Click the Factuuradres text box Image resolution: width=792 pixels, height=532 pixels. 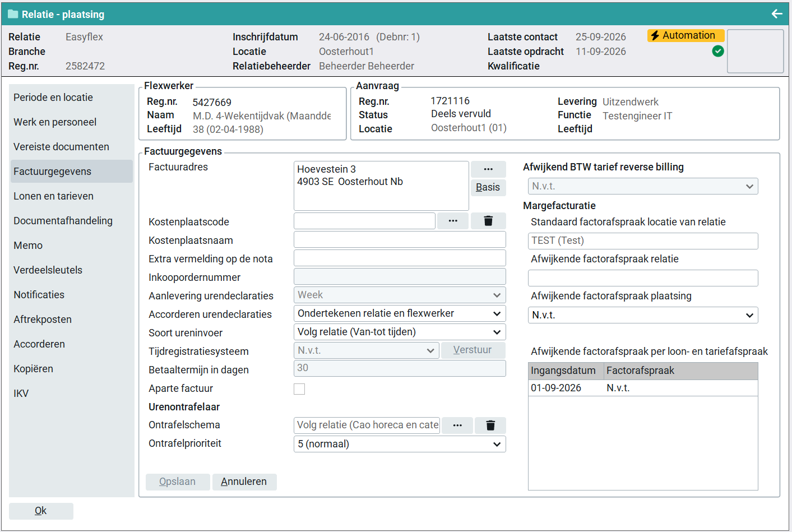[x=381, y=186]
